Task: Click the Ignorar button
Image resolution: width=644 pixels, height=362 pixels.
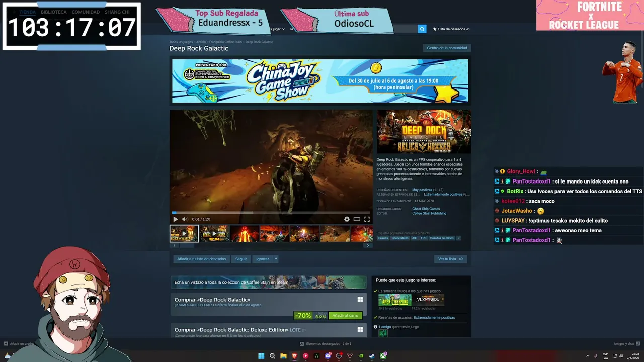Action: pos(263,259)
